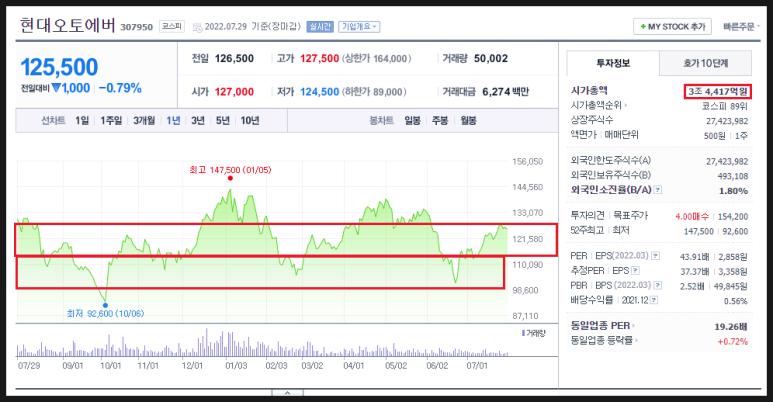This screenshot has width=773, height=402.
Task: Add stock via MY STOCK 추가 button
Action: (672, 27)
